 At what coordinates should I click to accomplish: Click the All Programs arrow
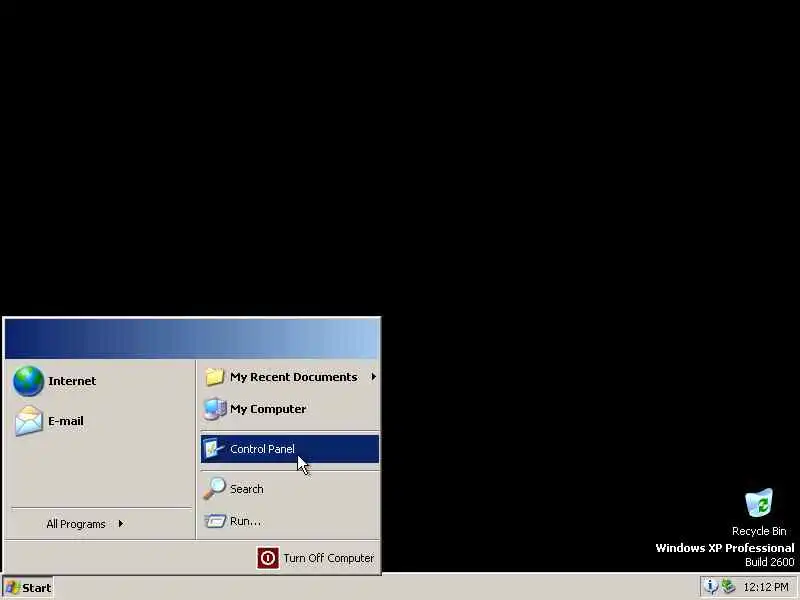tap(121, 523)
